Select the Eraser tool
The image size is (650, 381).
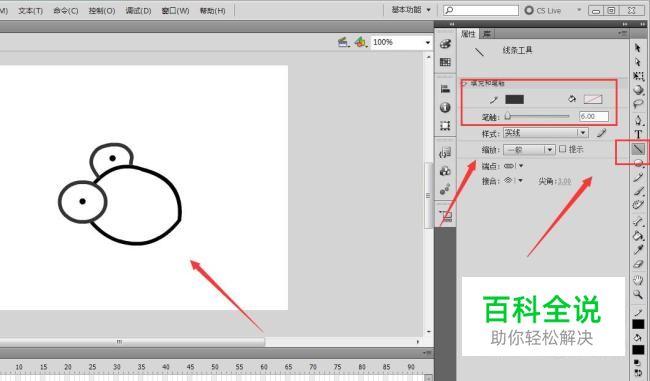coord(638,264)
